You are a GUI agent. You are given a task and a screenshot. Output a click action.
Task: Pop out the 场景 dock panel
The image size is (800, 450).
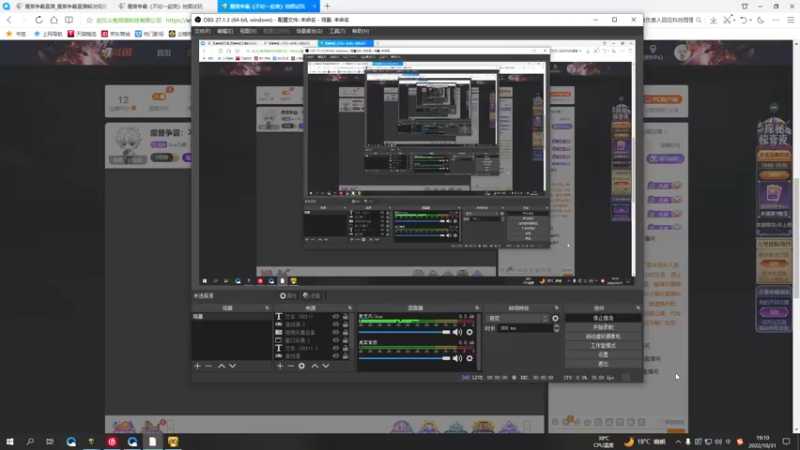click(267, 308)
